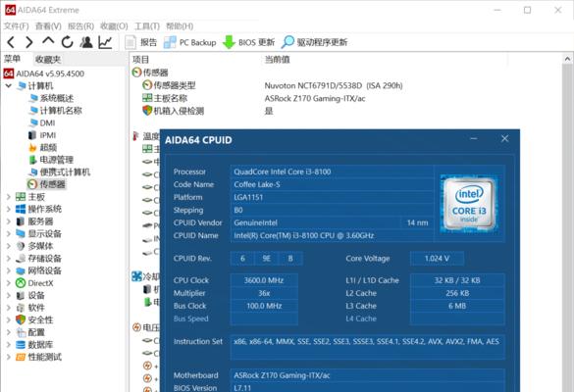Click the 安全性 shield icon in tree

(21, 319)
